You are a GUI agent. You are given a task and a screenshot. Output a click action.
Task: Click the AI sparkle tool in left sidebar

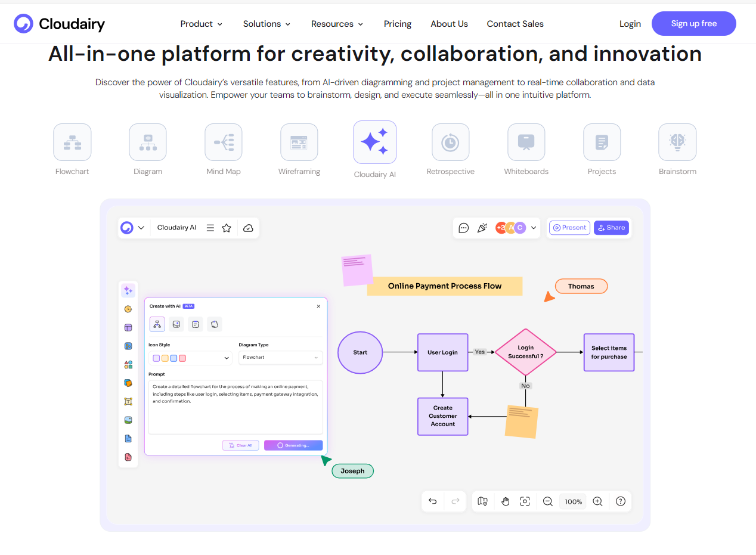[128, 290]
